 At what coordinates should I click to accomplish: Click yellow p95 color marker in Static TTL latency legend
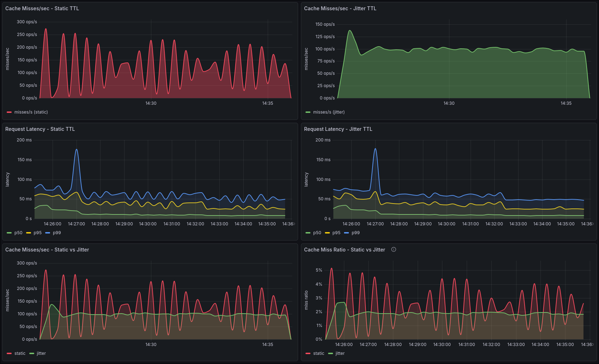pos(29,233)
